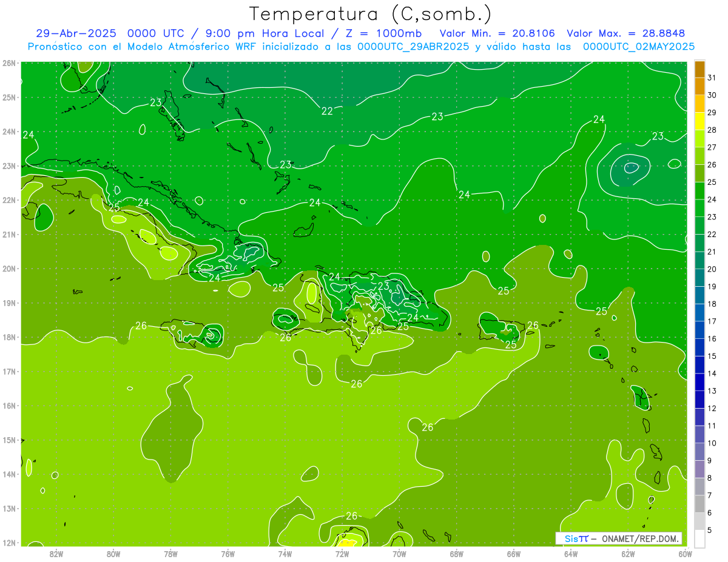Click the 82W longitude axis label
728x562 pixels.
point(56,554)
